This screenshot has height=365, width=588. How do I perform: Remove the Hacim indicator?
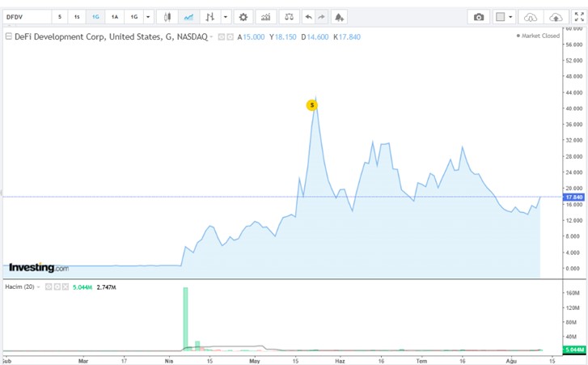(66, 287)
